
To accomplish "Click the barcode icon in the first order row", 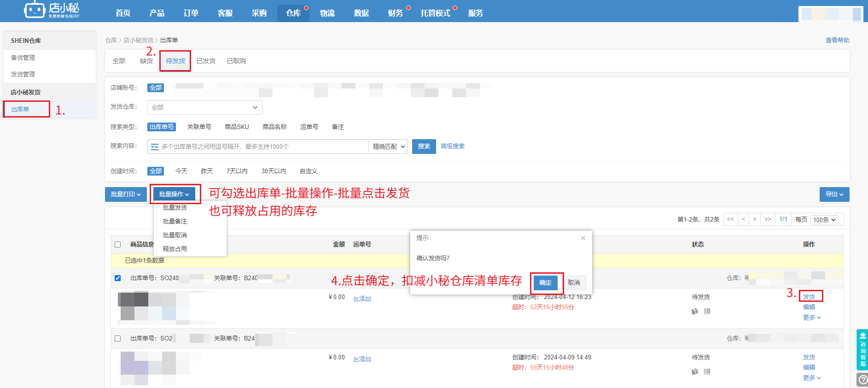I will pyautogui.click(x=707, y=311).
